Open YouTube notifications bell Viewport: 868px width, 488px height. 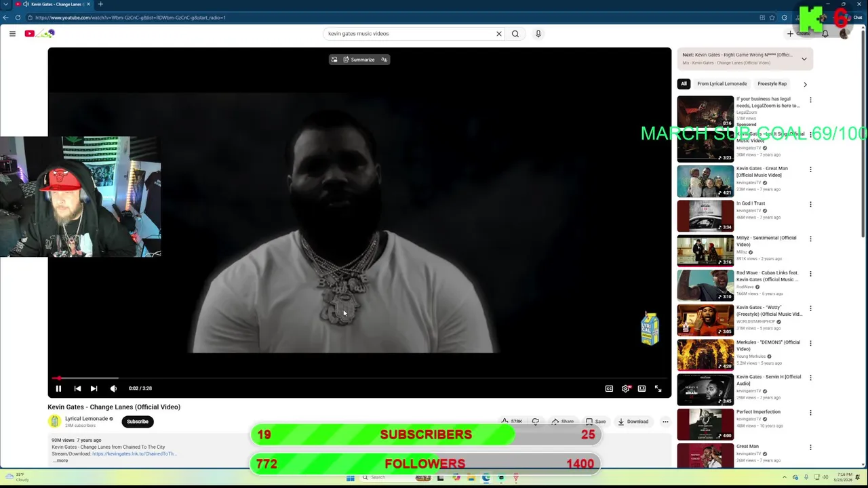pos(825,33)
